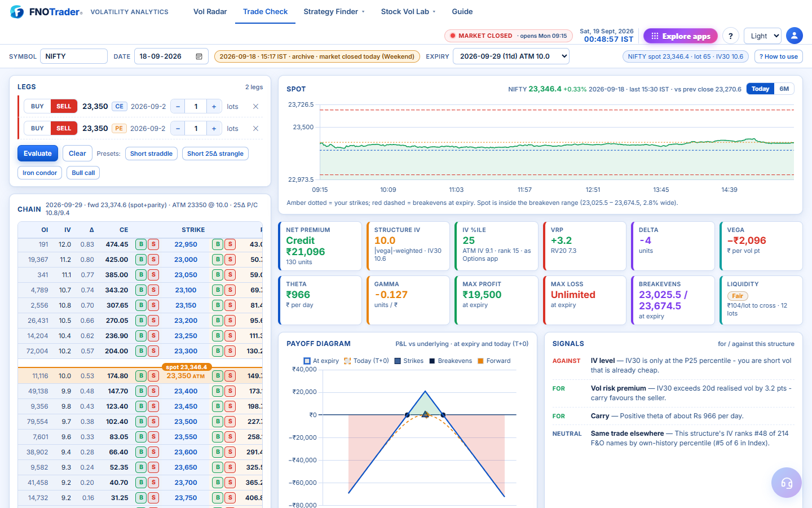Image resolution: width=812 pixels, height=508 pixels.
Task: Increase lots for the CE leg
Action: pyautogui.click(x=214, y=106)
